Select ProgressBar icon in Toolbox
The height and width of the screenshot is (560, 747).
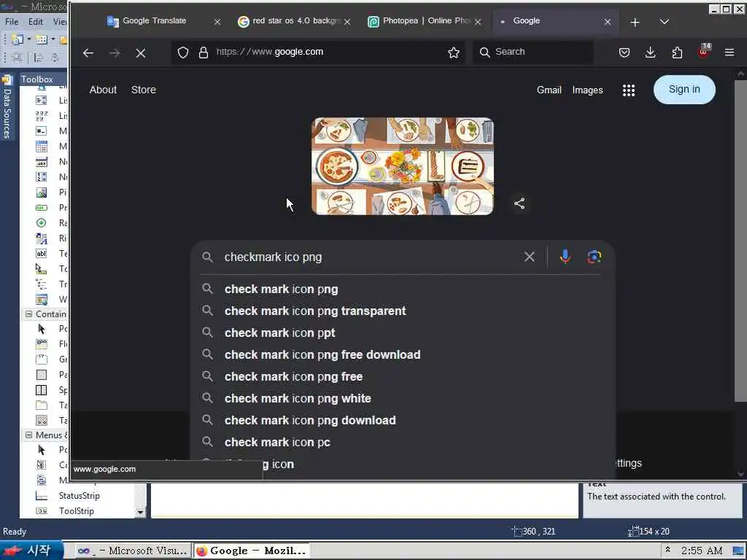pyautogui.click(x=42, y=208)
